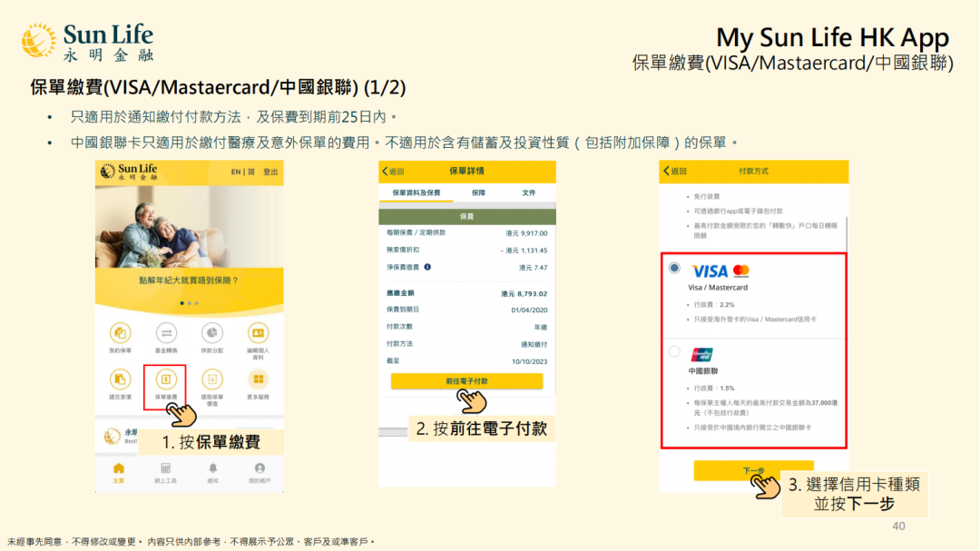980x551 pixels.
Task: Click the discount value 港元 1,131.45
Action: point(524,251)
